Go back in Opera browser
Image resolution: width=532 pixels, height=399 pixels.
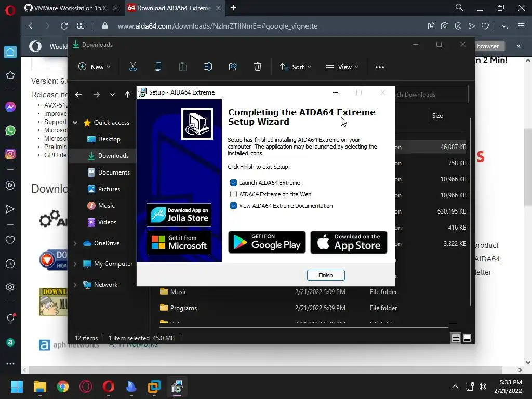pos(31,26)
